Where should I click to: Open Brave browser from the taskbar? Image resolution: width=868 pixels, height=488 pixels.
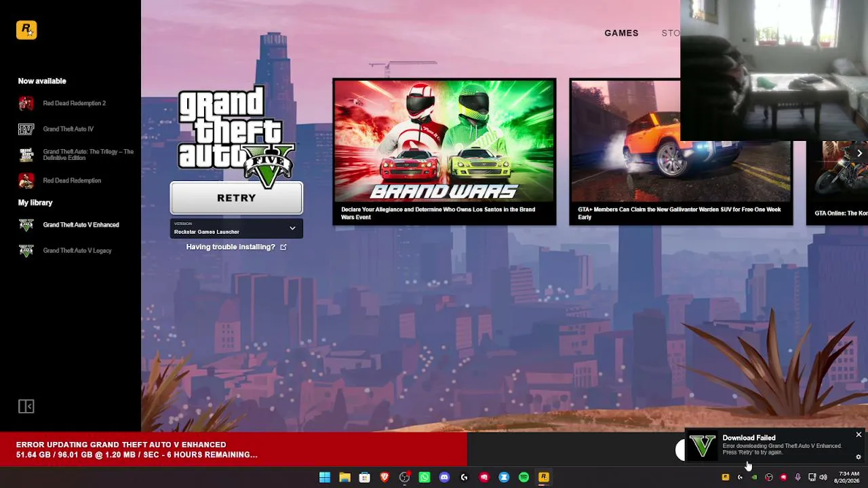pos(384,477)
